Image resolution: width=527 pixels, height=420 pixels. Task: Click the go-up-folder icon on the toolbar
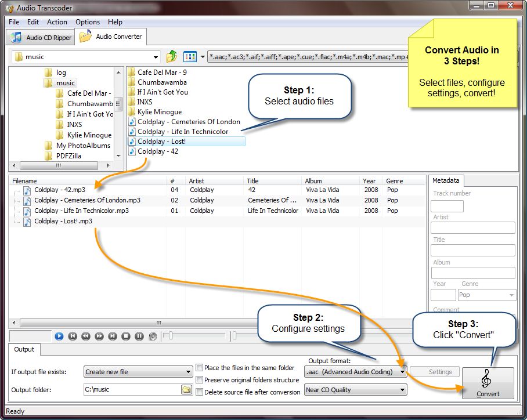point(172,56)
